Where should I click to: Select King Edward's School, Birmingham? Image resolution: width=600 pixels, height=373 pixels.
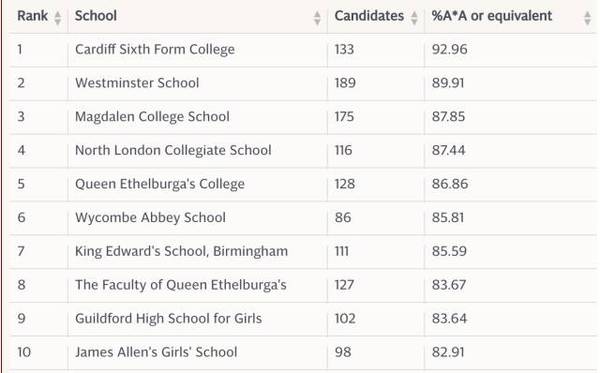click(181, 251)
